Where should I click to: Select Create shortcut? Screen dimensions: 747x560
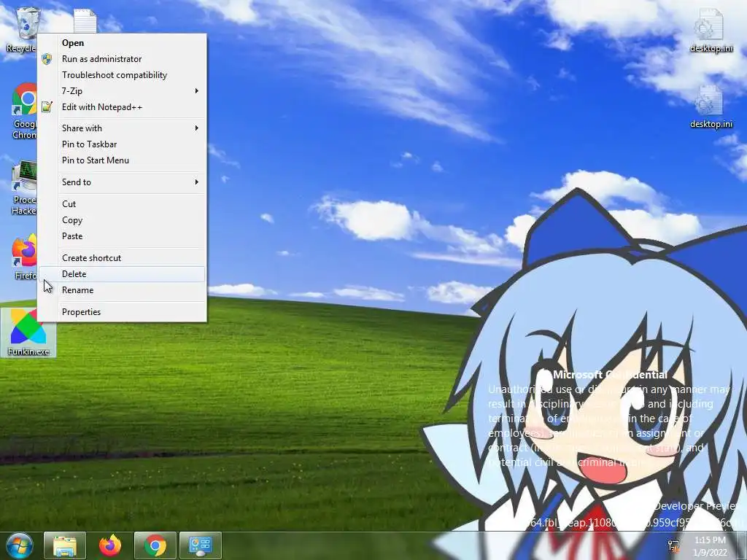122,258
